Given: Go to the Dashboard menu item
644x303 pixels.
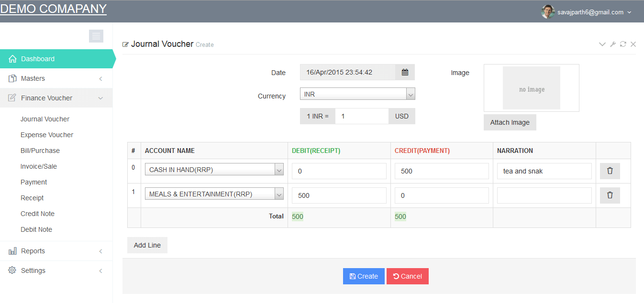Looking at the screenshot, I should (56, 59).
